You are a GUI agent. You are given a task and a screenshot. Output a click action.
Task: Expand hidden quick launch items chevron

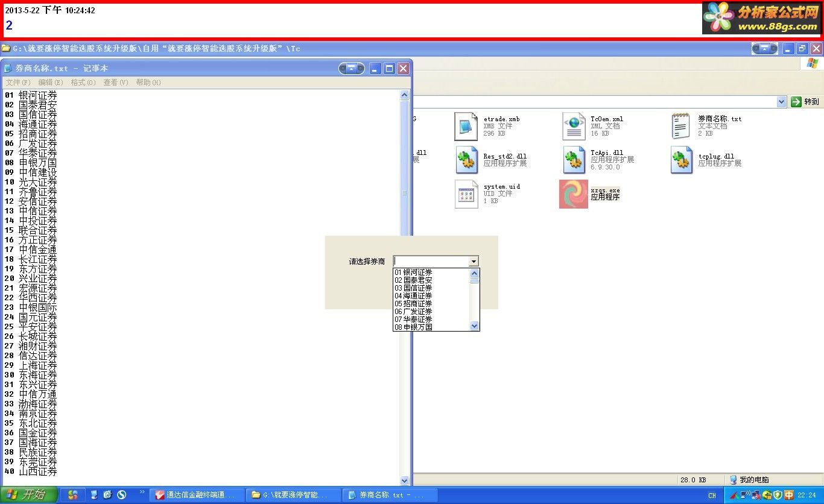point(142,493)
